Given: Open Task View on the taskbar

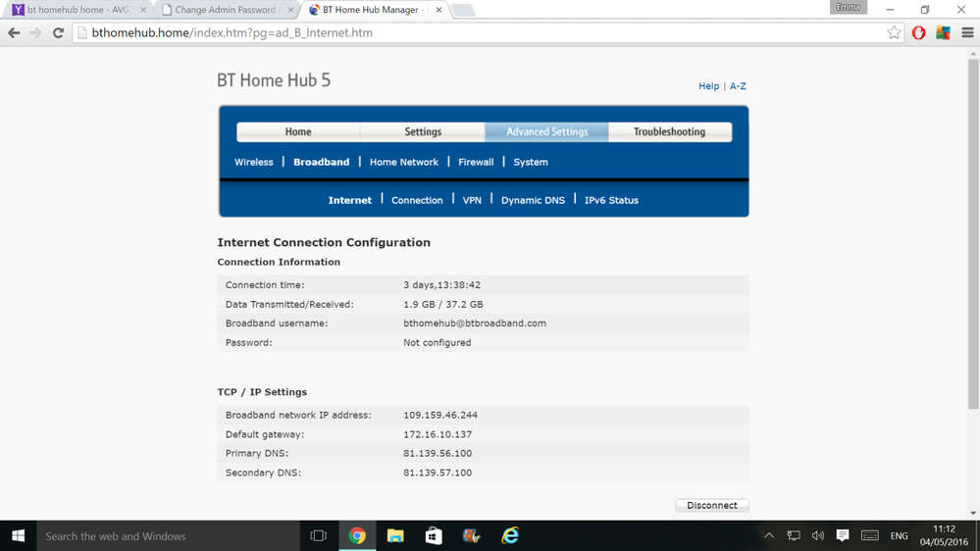Looking at the screenshot, I should click(319, 536).
